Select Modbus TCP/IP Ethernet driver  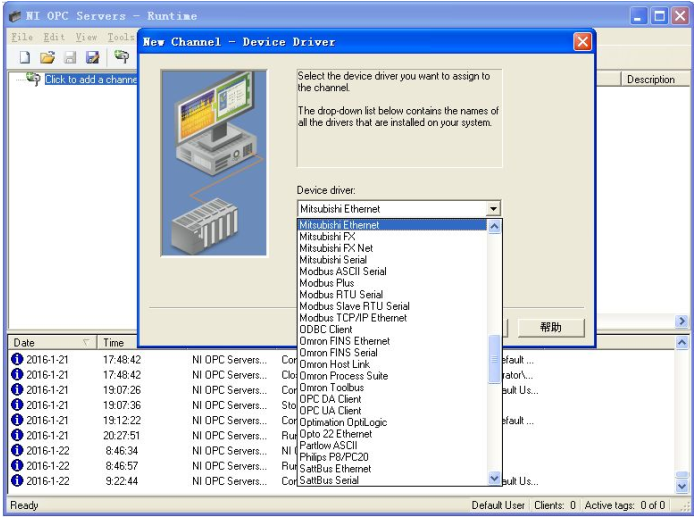click(x=392, y=318)
